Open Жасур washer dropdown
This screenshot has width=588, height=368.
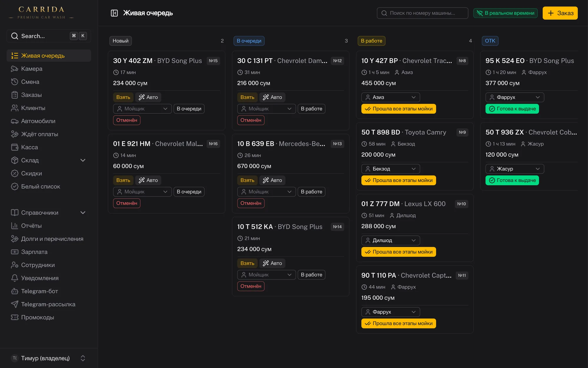(514, 169)
